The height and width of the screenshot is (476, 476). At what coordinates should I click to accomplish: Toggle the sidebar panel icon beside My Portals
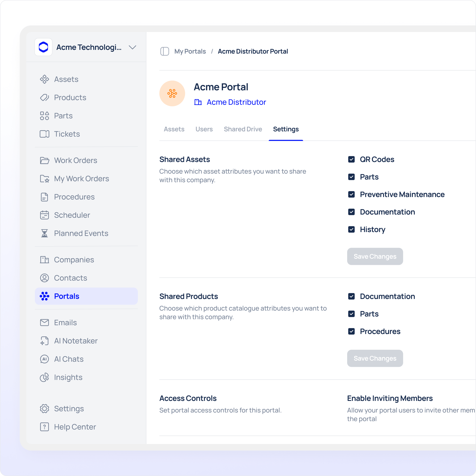click(165, 51)
